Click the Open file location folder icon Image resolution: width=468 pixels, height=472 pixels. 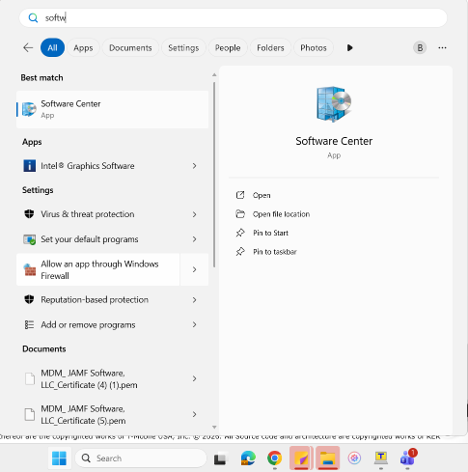240,214
